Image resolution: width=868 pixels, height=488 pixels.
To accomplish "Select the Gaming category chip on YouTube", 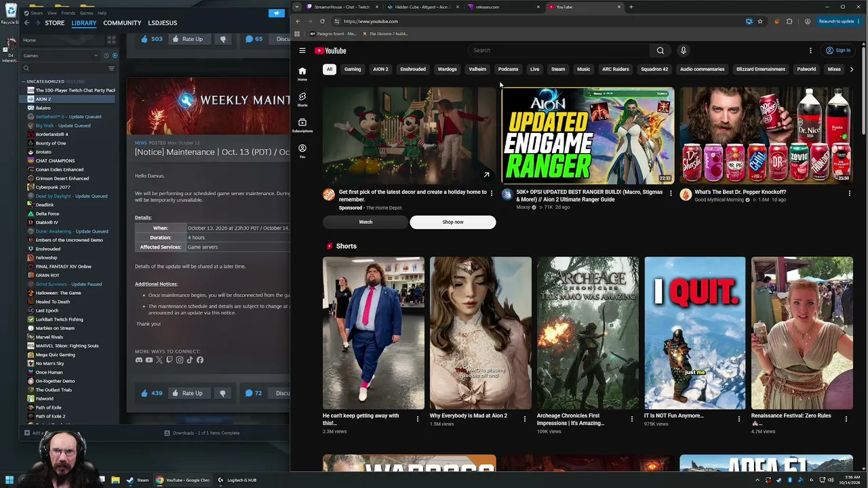I will pyautogui.click(x=353, y=69).
